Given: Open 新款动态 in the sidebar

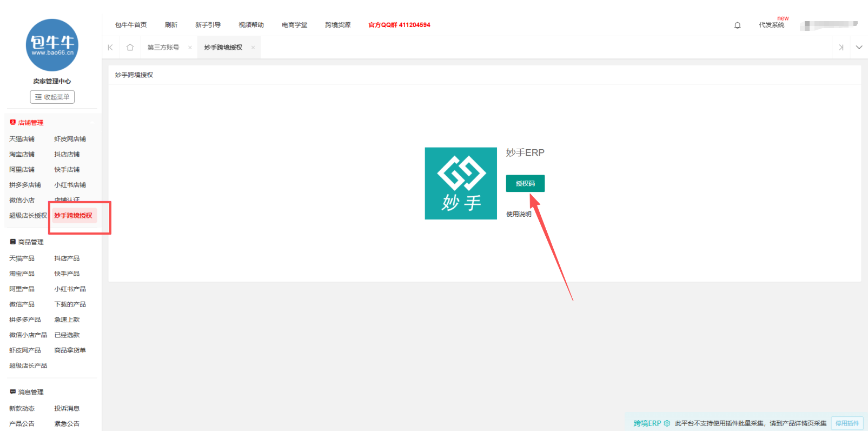Looking at the screenshot, I should coord(22,408).
